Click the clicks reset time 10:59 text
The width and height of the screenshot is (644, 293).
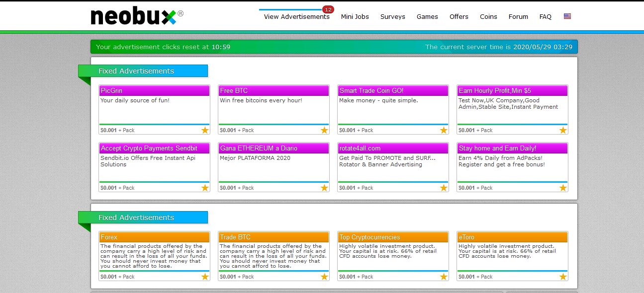click(x=221, y=47)
